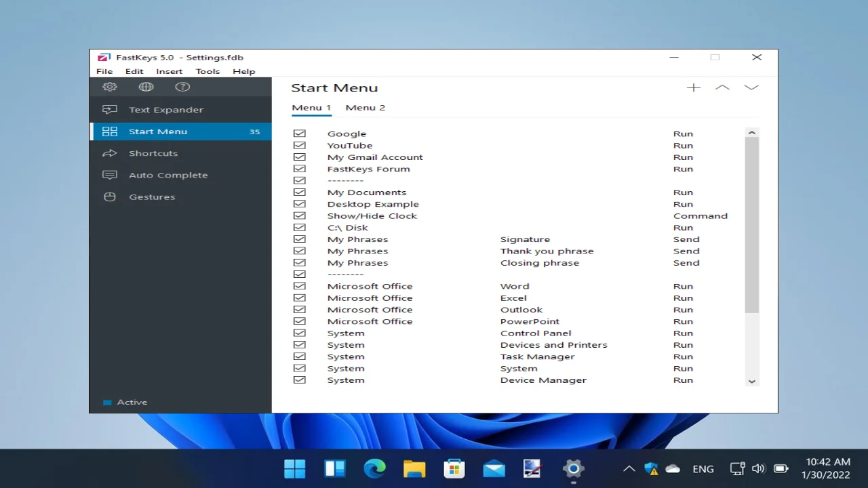Select the Thank you phrase row
Viewport: 868px width, 488px height.
[518, 251]
